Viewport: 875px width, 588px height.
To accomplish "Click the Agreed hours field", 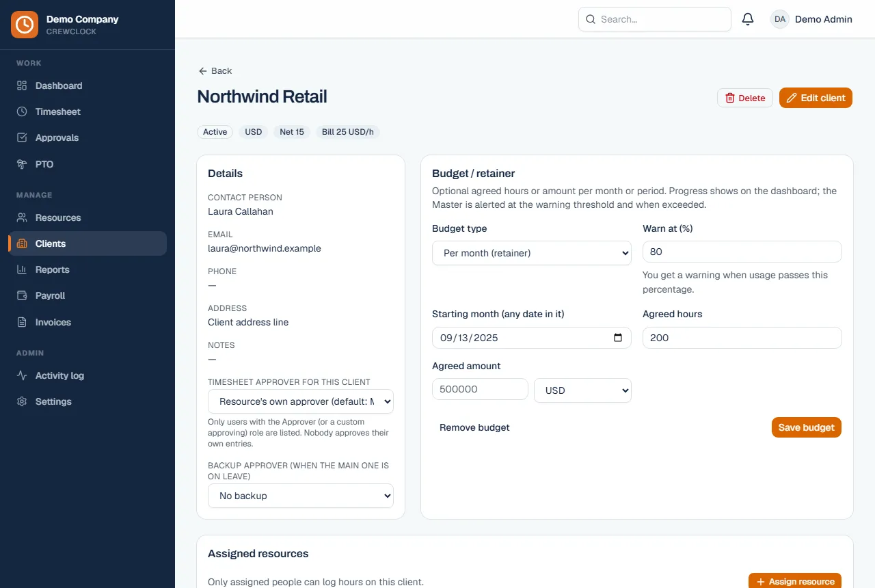I will coord(742,338).
